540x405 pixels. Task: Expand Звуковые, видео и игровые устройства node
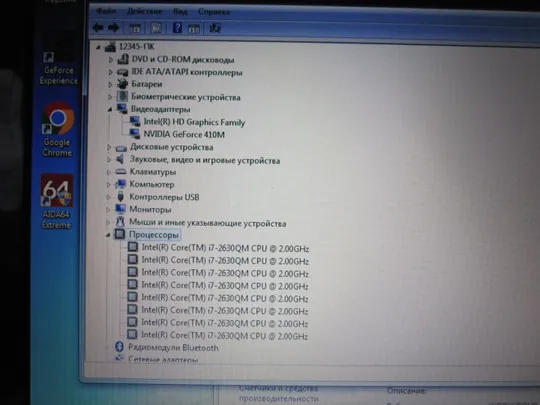pos(109,160)
